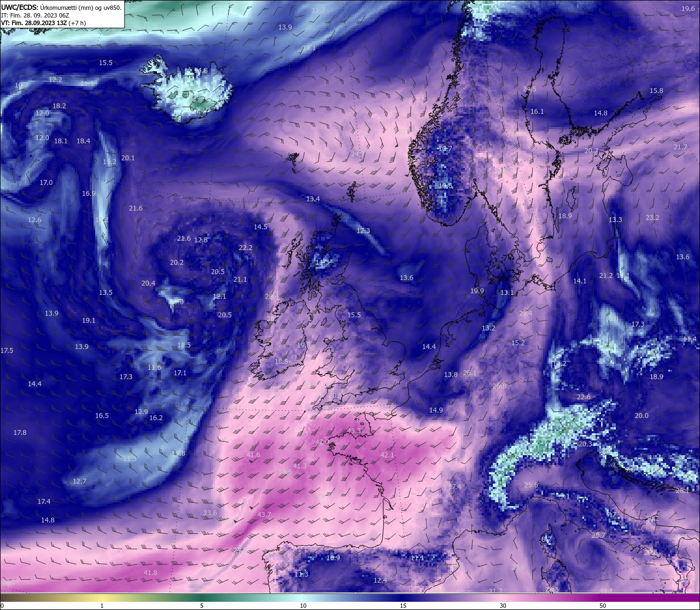Screen dimensions: 700x610
Task: Click the 17.1 value on the map
Action: click(180, 373)
